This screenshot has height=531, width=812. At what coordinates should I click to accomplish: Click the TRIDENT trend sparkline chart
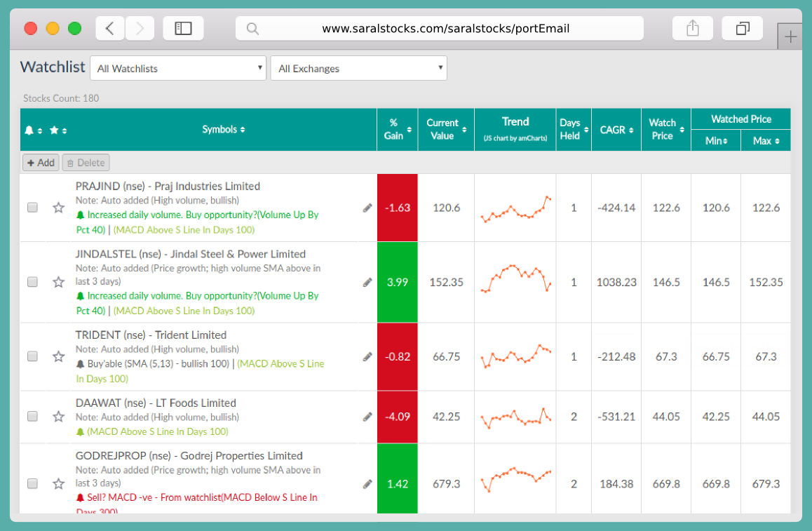click(515, 356)
